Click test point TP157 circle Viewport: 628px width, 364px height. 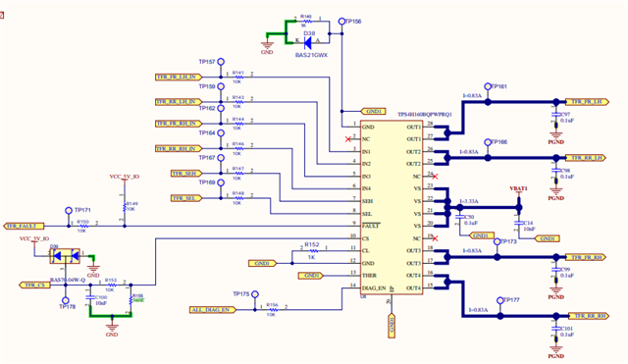pos(221,62)
